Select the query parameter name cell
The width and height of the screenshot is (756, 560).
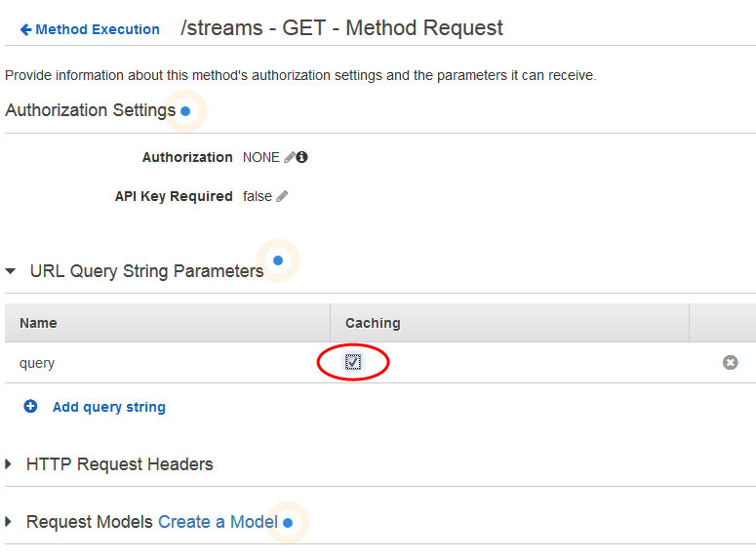tap(168, 363)
